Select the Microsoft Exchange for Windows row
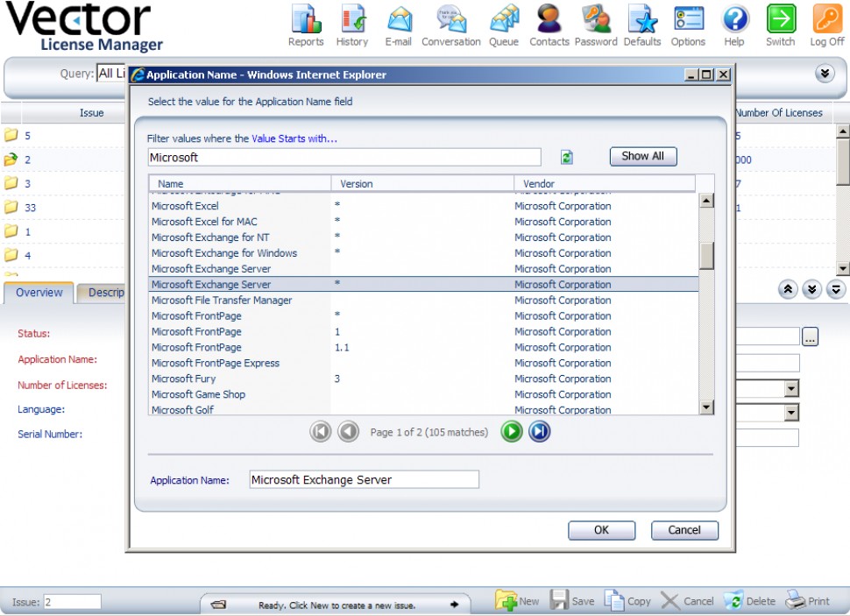This screenshot has height=616, width=850. 423,253
